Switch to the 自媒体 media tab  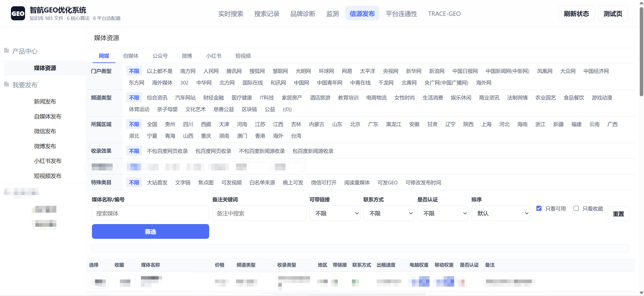131,56
